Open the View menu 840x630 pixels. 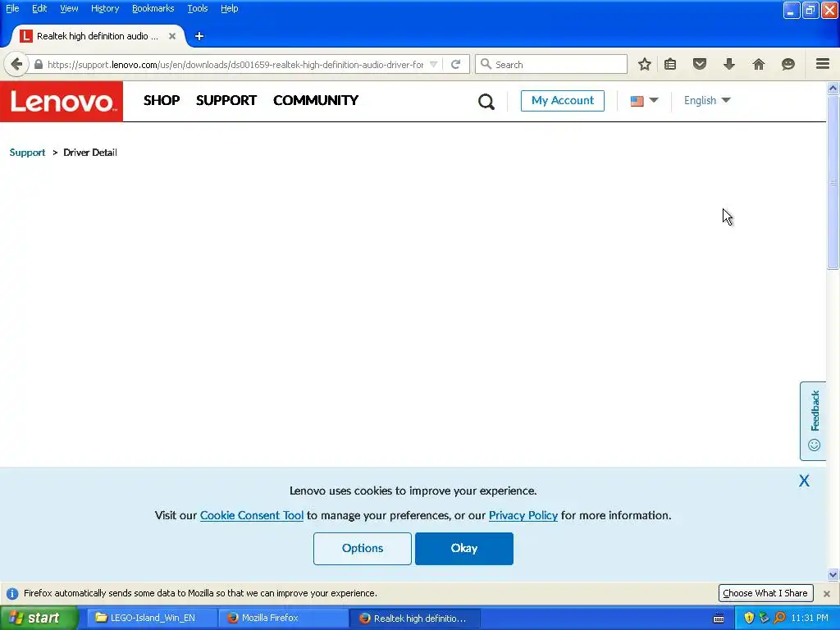(69, 8)
